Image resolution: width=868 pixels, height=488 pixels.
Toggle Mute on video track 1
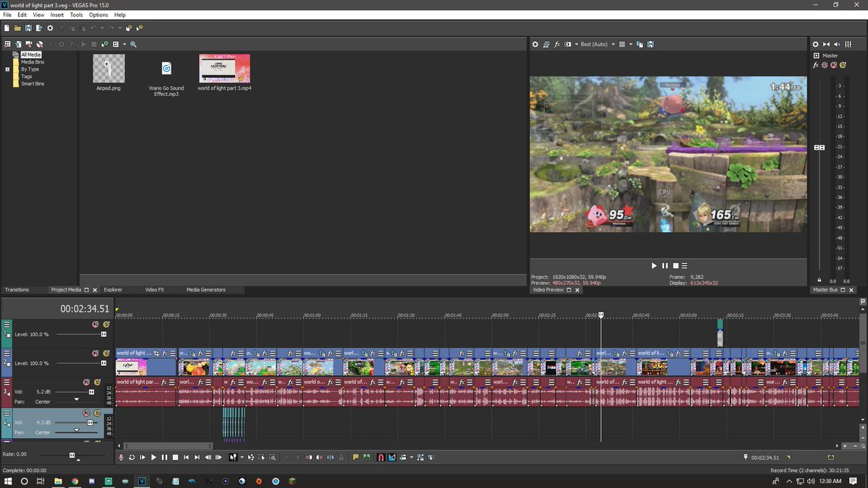pyautogui.click(x=95, y=324)
